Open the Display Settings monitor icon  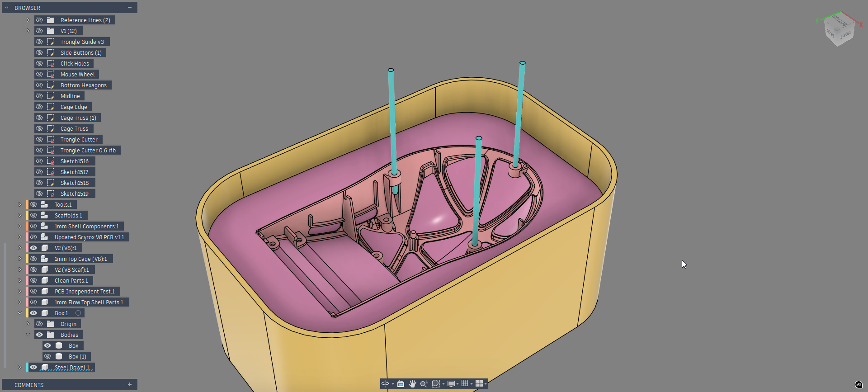pos(451,383)
